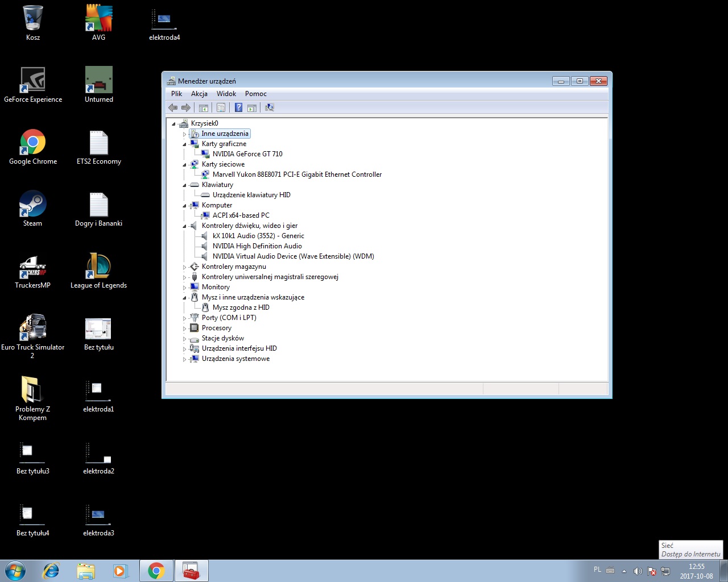This screenshot has height=582, width=728.
Task: Click the Windows Start button
Action: click(15, 570)
